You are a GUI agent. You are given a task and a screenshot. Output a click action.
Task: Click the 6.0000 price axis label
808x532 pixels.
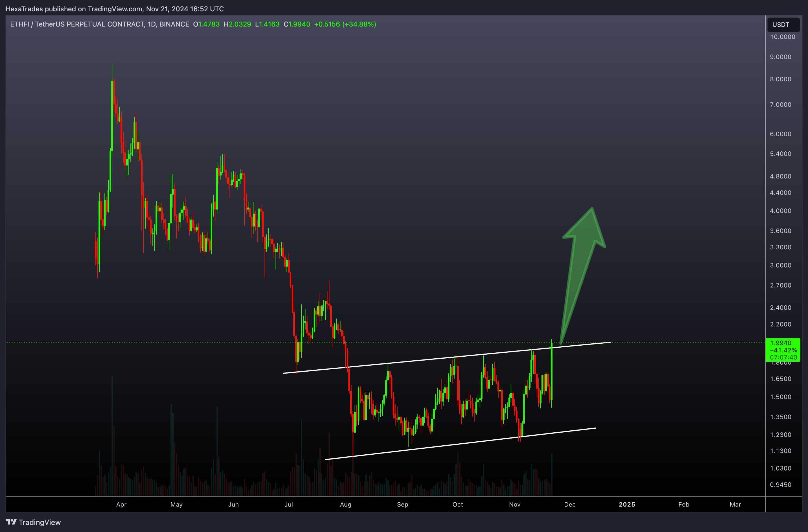click(781, 134)
